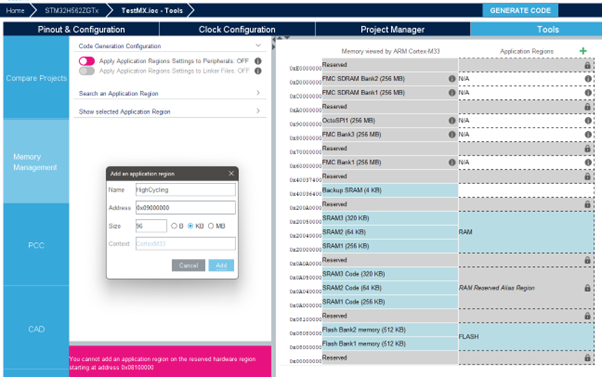The image size is (602, 377).
Task: Click the Name field containing HighCycling
Action: click(x=185, y=190)
